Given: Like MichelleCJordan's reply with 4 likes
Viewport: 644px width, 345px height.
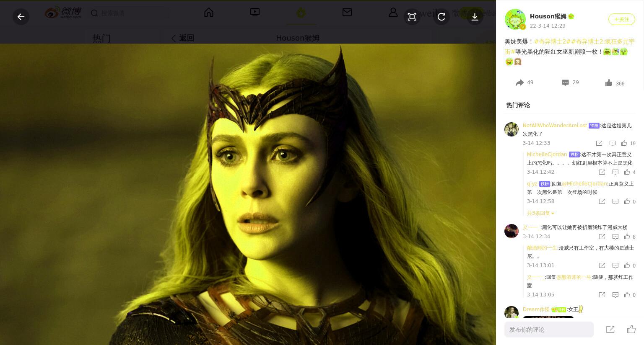Looking at the screenshot, I should click(x=630, y=172).
